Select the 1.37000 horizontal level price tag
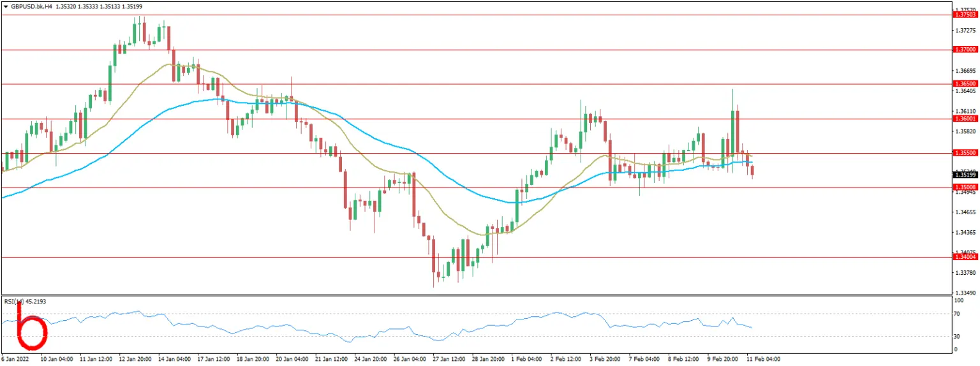Image resolution: width=980 pixels, height=366 pixels. [x=964, y=49]
